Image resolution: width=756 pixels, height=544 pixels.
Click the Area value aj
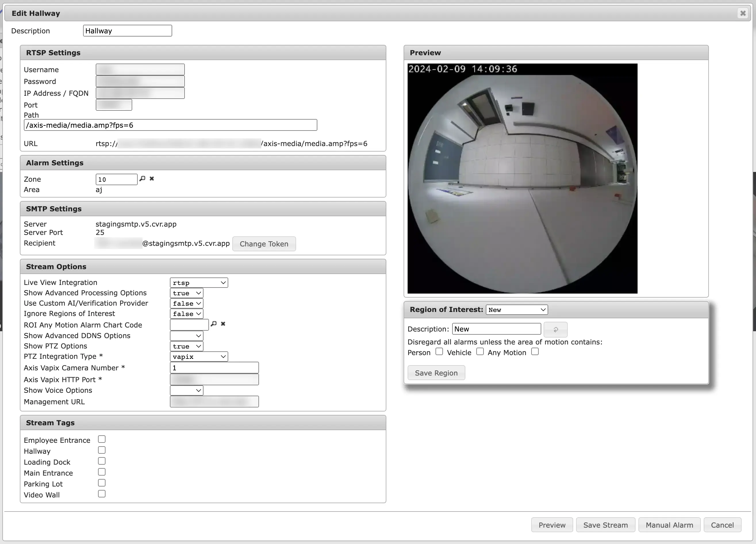click(99, 190)
